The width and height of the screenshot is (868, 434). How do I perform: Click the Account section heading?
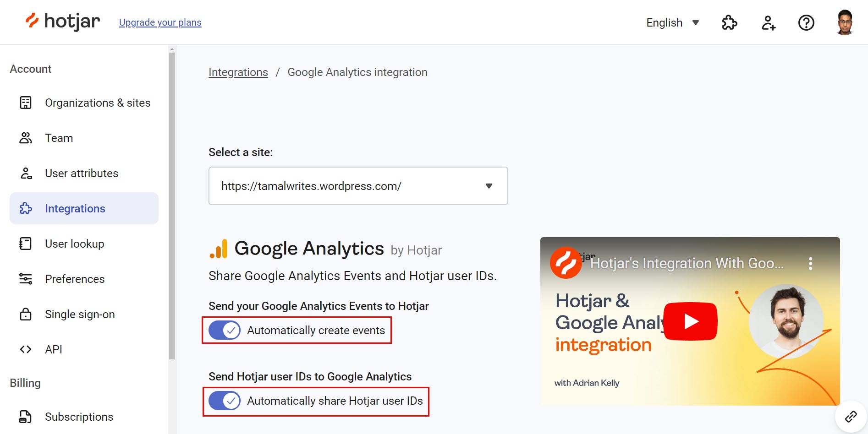(31, 69)
